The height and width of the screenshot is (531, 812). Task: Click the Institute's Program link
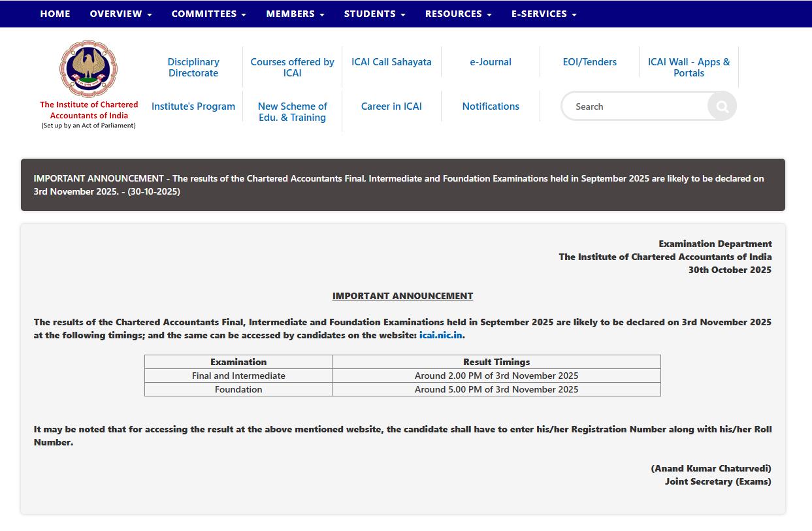(193, 106)
